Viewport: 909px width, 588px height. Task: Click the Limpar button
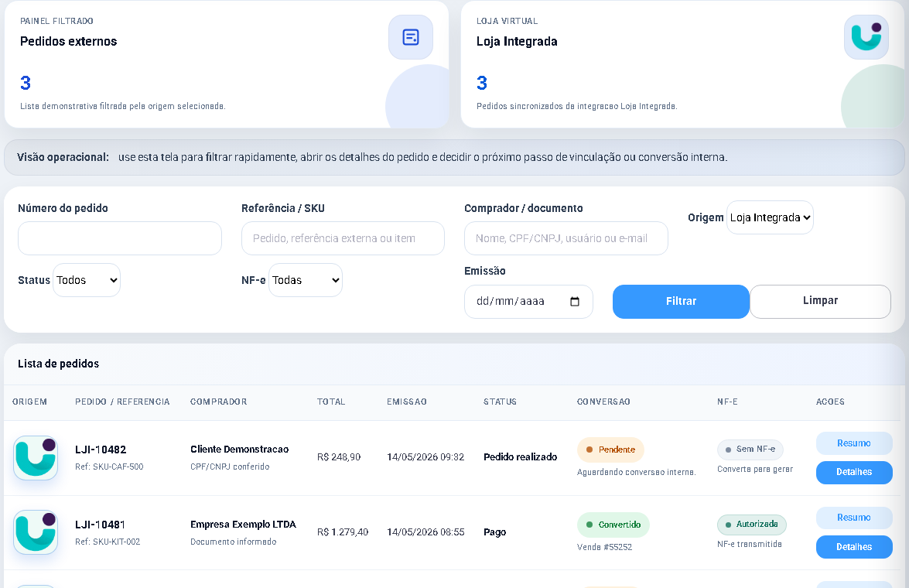[x=820, y=302]
